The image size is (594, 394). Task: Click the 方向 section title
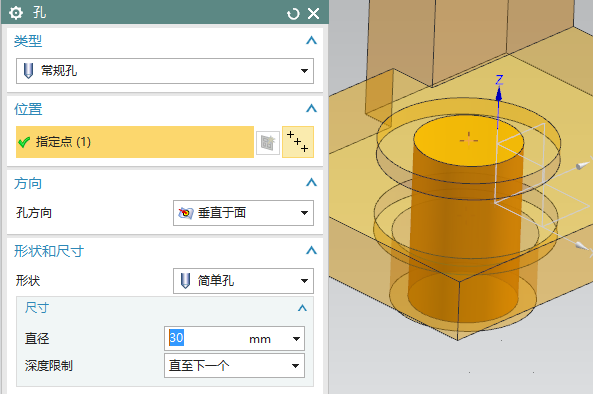(28, 183)
